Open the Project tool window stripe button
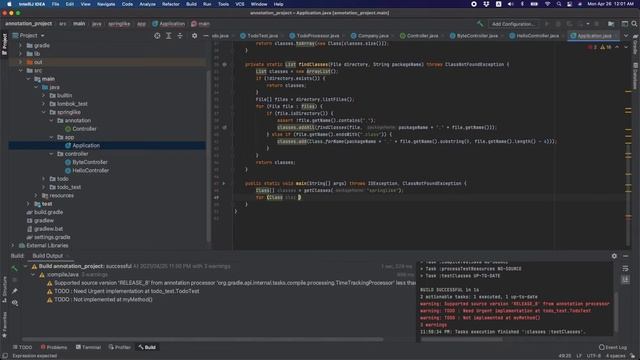The image size is (640, 360). [x=4, y=44]
